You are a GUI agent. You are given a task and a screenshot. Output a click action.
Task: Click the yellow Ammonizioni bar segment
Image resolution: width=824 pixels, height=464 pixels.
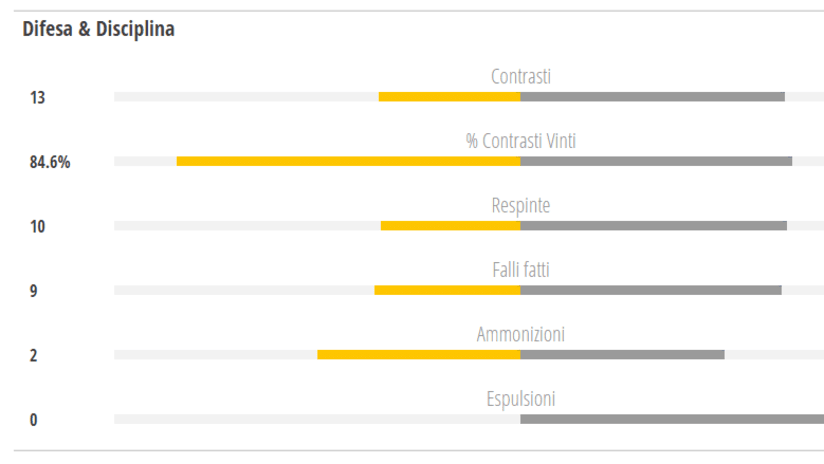pyautogui.click(x=419, y=355)
